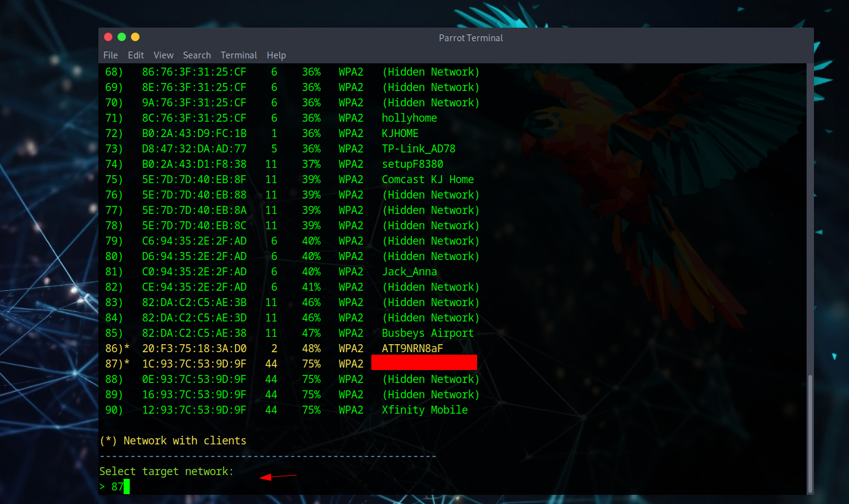The height and width of the screenshot is (504, 849).
Task: Open the File menu
Action: tap(110, 55)
